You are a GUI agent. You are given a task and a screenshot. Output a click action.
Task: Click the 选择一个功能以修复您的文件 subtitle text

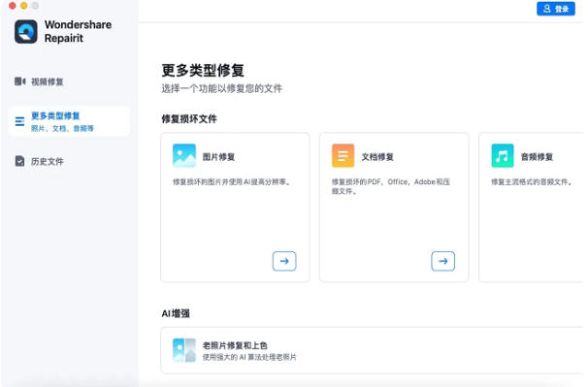coord(221,88)
